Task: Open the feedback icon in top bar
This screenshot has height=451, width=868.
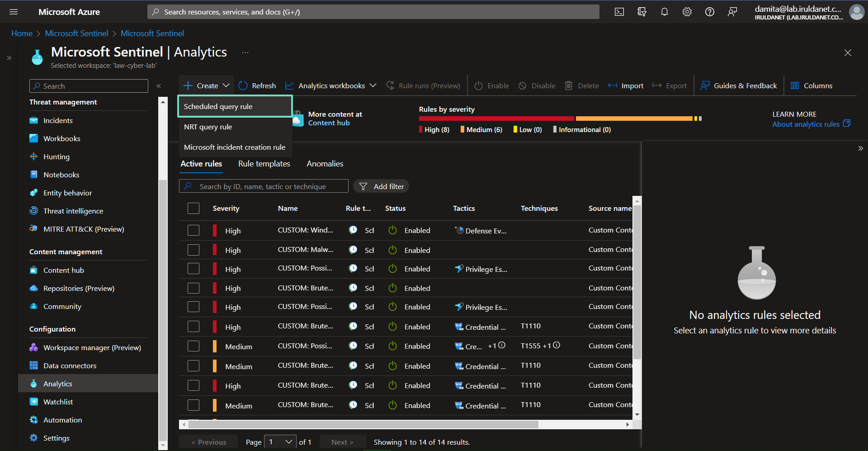Action: tap(732, 12)
